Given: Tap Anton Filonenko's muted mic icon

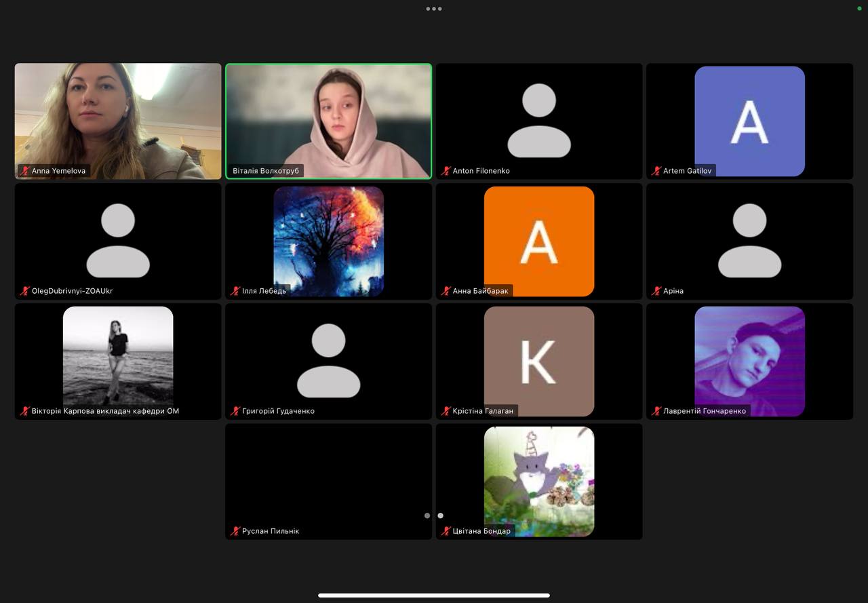Looking at the screenshot, I should [446, 171].
